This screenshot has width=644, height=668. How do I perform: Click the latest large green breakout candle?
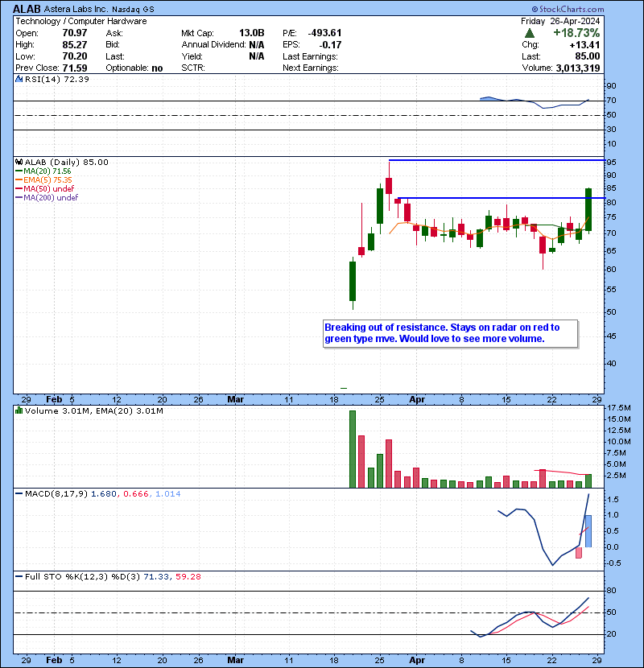pyautogui.click(x=588, y=209)
